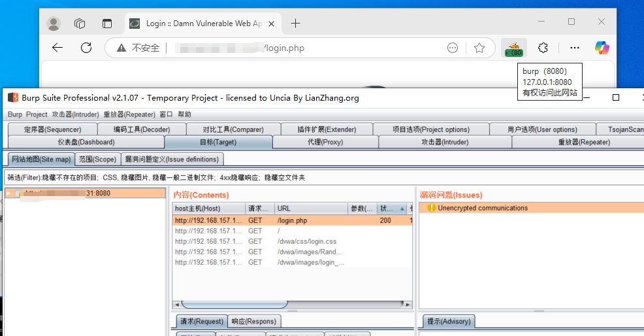Close the DVWA Login browser tab

[271, 24]
